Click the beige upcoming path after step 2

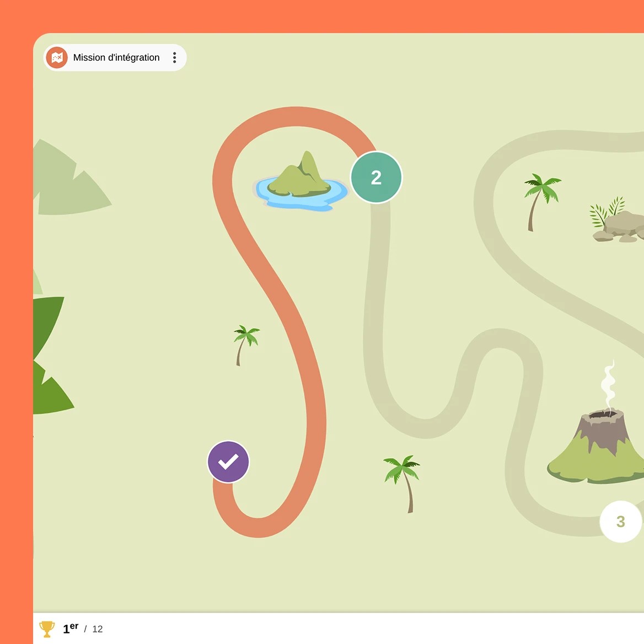(375, 309)
